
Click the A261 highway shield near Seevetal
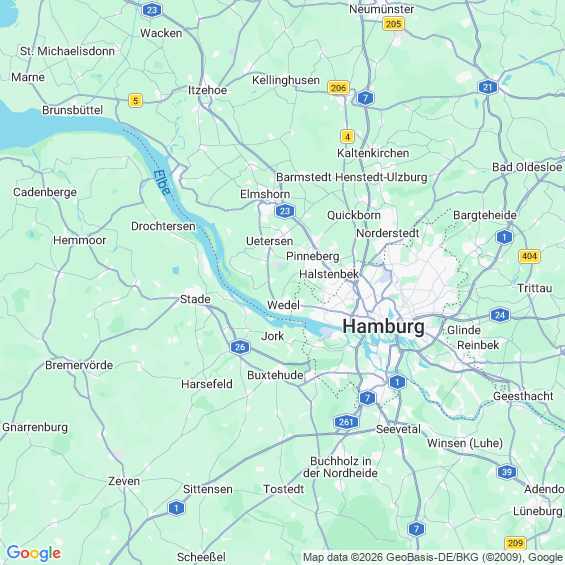click(x=346, y=422)
